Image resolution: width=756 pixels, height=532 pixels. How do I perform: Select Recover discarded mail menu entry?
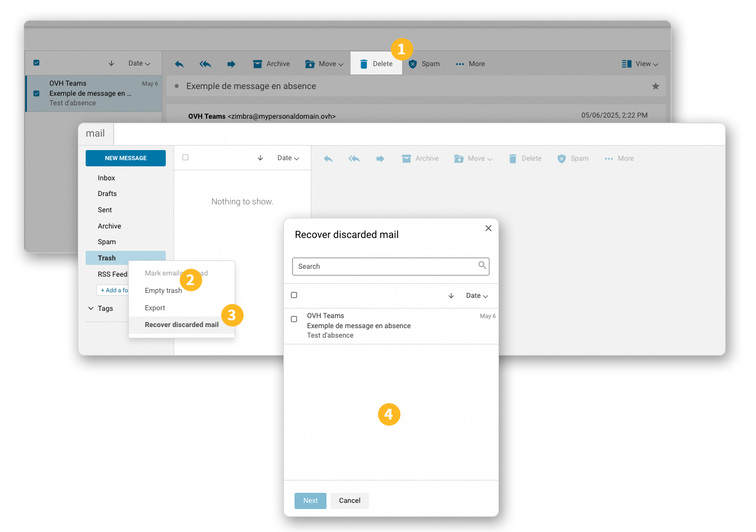tap(181, 324)
